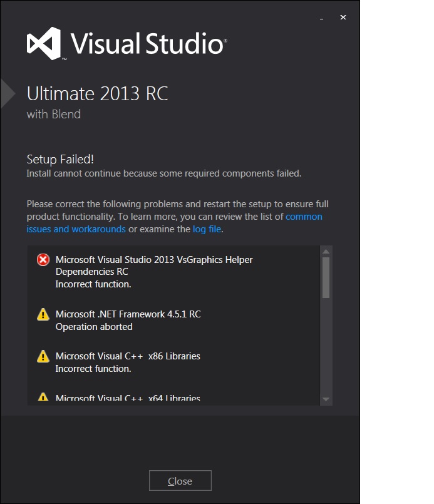Click the Visual Studio logo icon
The height and width of the screenshot is (504, 434).
43,43
